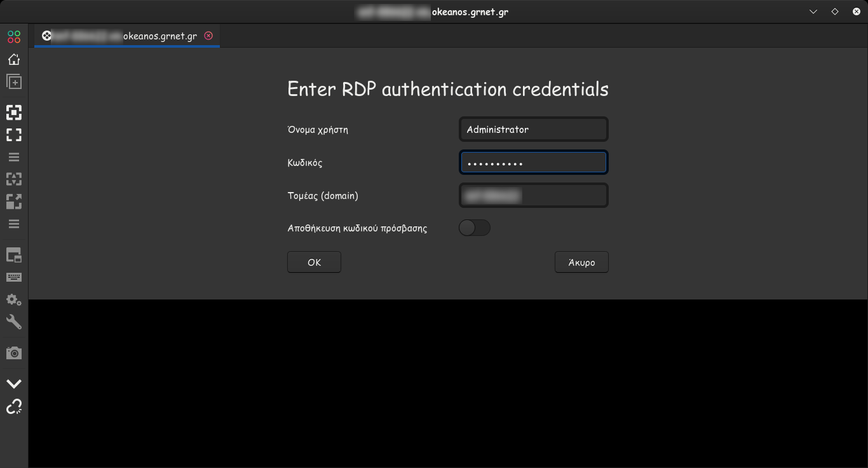Select the okeanos.grnet.gr connection tab
Image resolution: width=868 pixels, height=468 pixels.
click(x=127, y=36)
